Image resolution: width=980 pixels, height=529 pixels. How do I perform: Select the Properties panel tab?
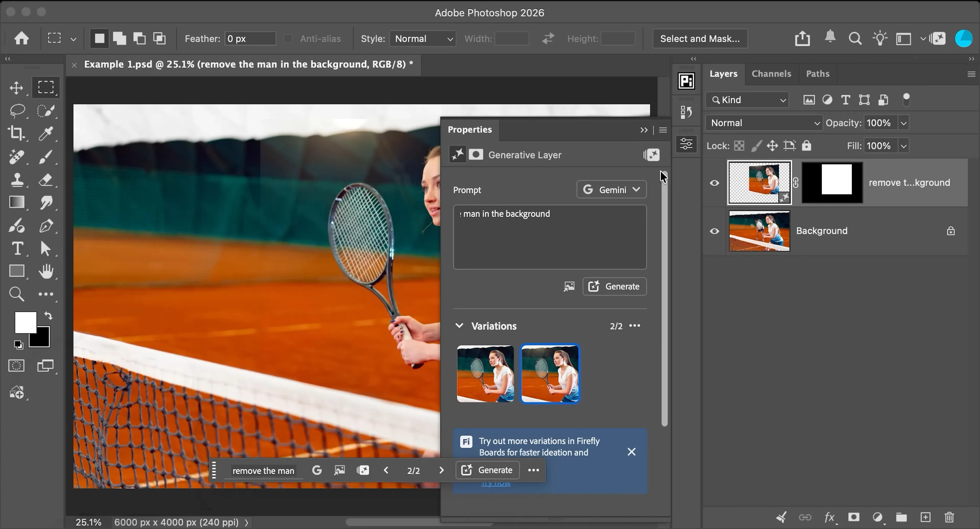(x=470, y=130)
